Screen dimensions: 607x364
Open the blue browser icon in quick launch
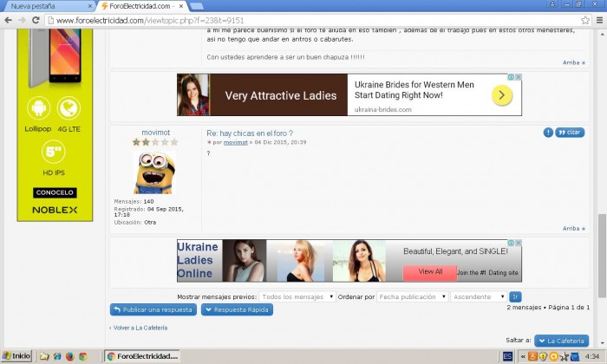pyautogui.click(x=57, y=356)
